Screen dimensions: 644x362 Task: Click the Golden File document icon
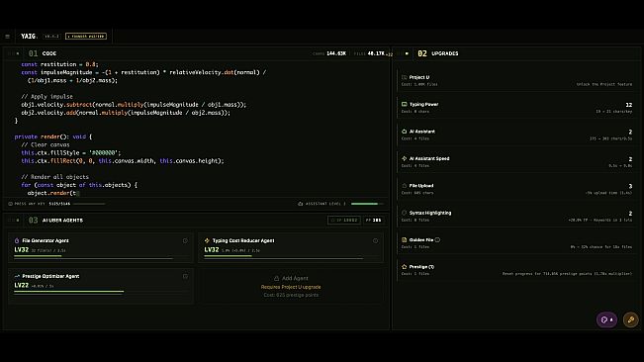405,239
